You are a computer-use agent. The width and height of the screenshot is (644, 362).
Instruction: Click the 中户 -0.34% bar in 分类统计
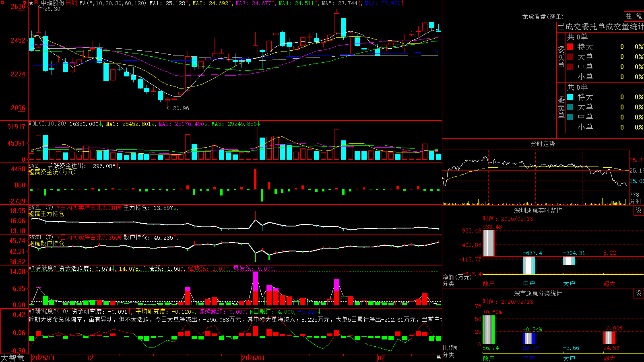pyautogui.click(x=529, y=338)
